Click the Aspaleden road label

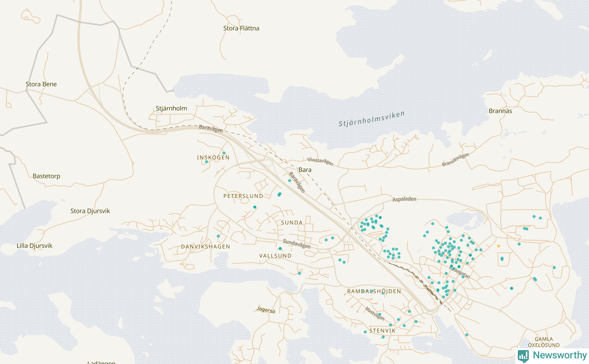(404, 199)
